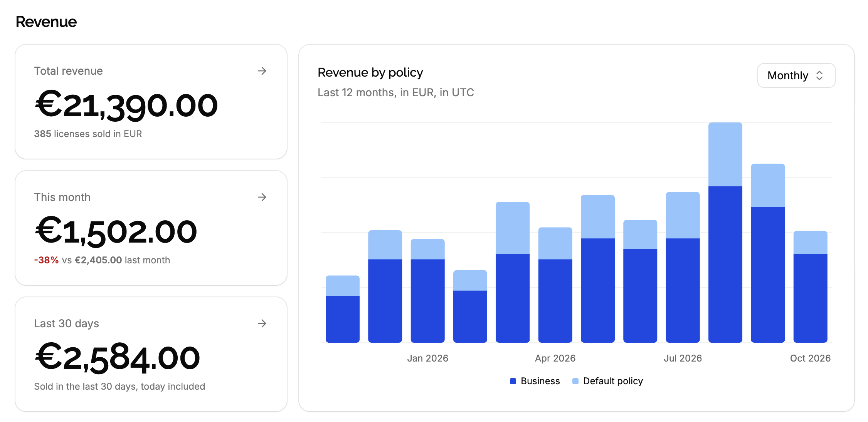Click the tallest bar in the chart
Screen dimensions: 868x422
click(725, 233)
